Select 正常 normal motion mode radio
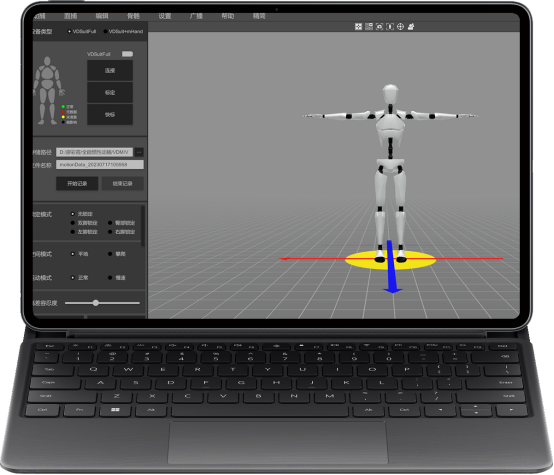The image size is (554, 475). pos(73,278)
